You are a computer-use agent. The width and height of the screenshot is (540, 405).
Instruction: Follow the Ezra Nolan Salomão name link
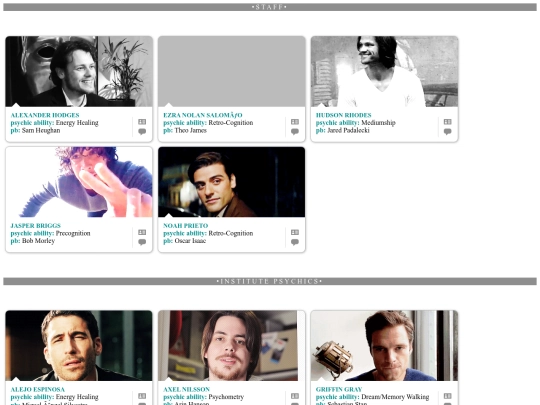point(203,115)
